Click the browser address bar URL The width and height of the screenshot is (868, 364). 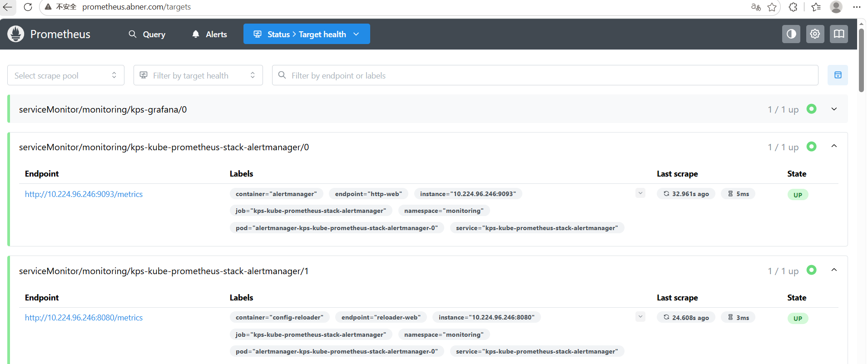coord(136,7)
